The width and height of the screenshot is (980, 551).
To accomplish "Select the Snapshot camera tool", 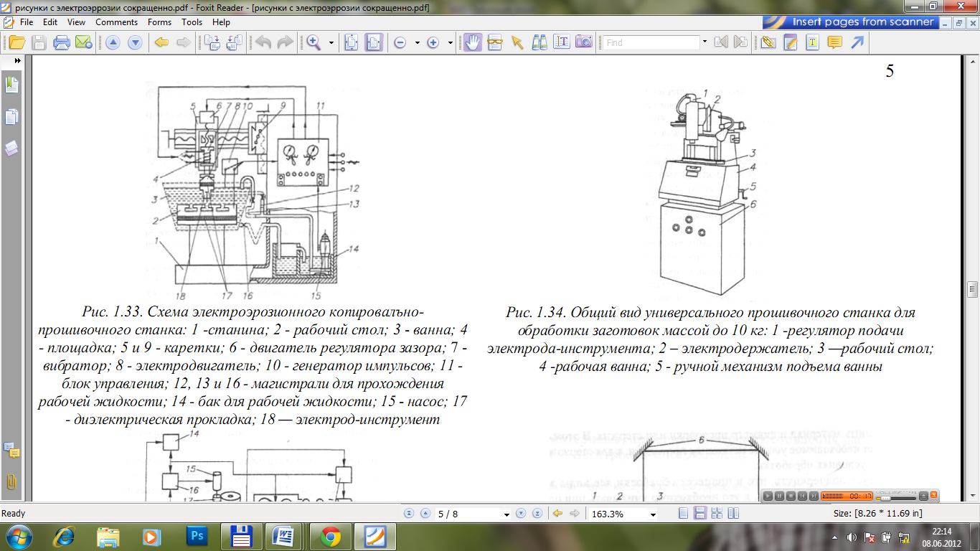I will 584,42.
